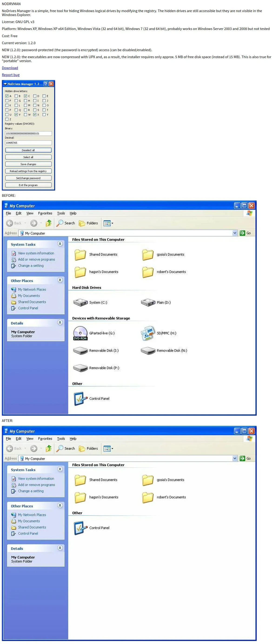Collapse Other Places panel in AFTER window
279x644 pixels.
tap(60, 505)
